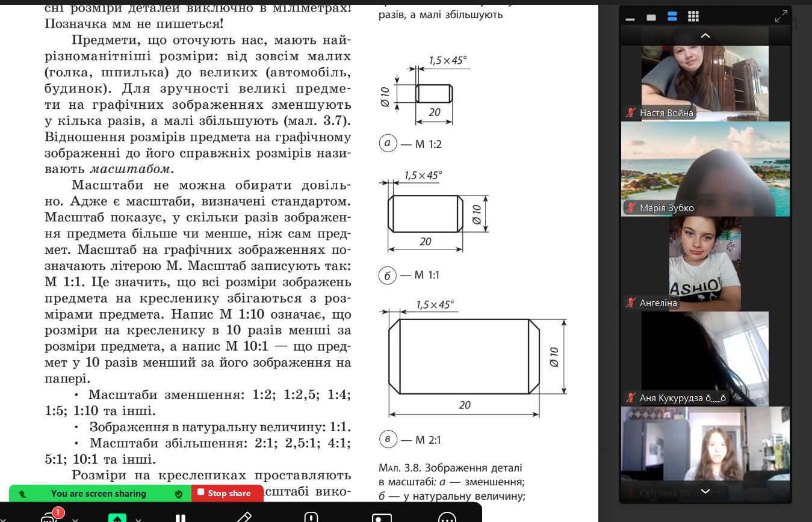Show previous participants with the up chevron
The width and height of the screenshot is (812, 522).
(705, 35)
